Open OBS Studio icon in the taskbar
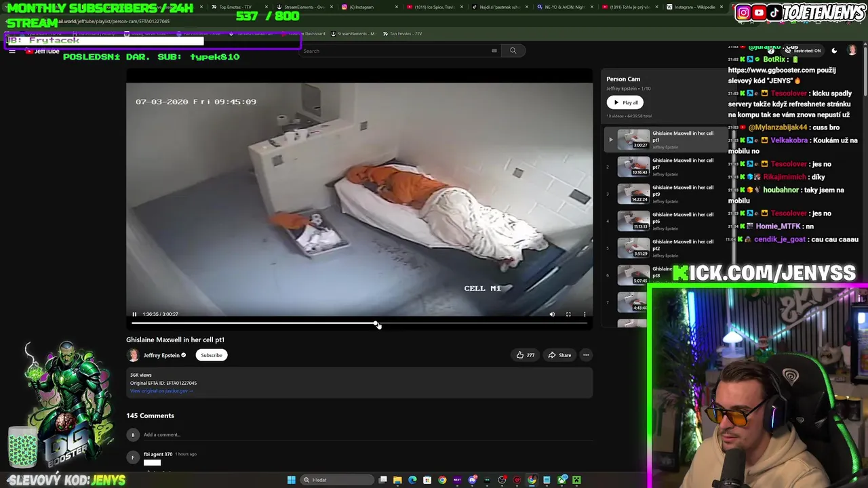Viewport: 868px width, 488px height. tap(502, 480)
